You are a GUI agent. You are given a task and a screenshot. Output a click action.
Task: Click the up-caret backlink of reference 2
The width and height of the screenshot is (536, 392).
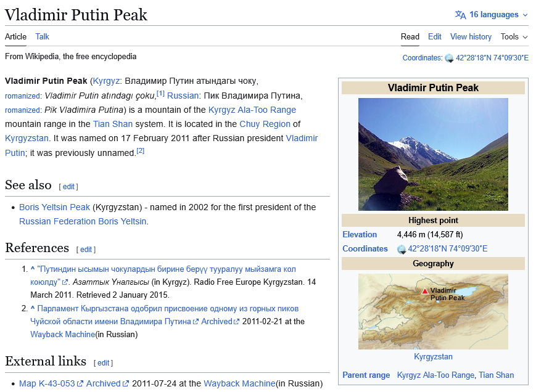pyautogui.click(x=33, y=309)
